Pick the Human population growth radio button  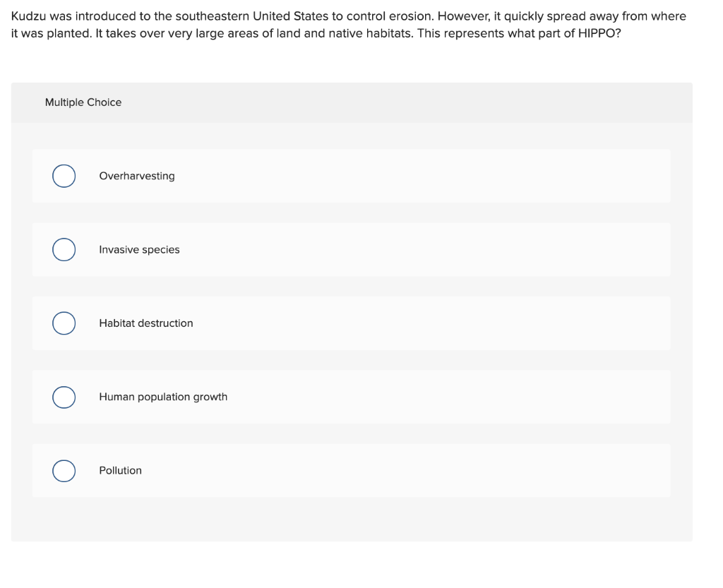(x=64, y=397)
